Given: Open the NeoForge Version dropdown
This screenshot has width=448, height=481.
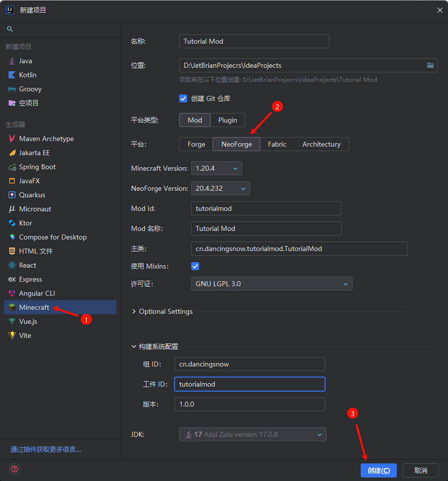Looking at the screenshot, I should click(220, 188).
